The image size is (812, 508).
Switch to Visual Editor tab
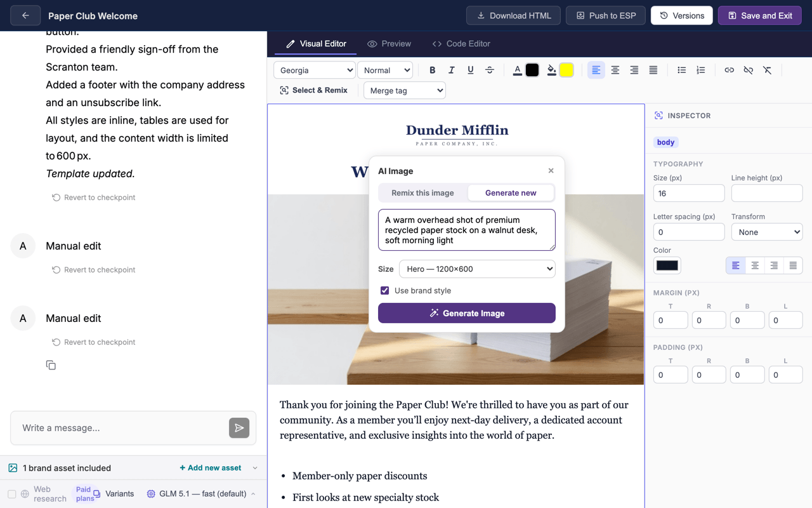pos(317,44)
